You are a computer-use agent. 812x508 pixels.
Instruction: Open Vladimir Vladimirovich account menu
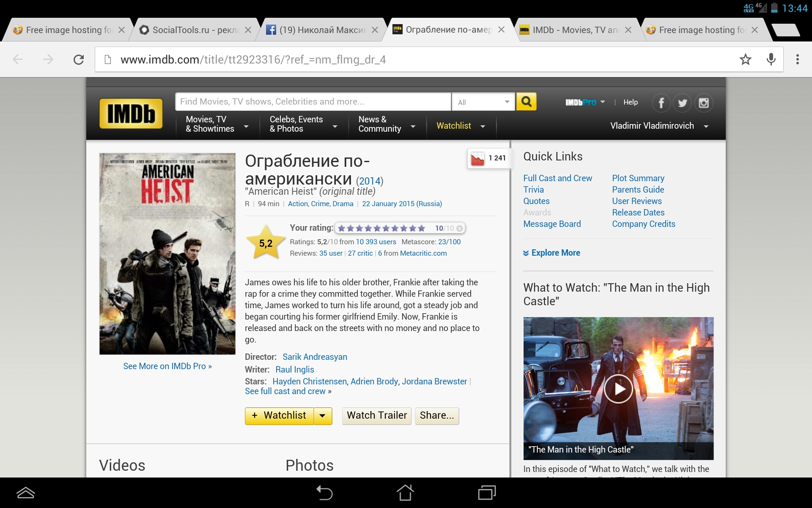tap(659, 126)
